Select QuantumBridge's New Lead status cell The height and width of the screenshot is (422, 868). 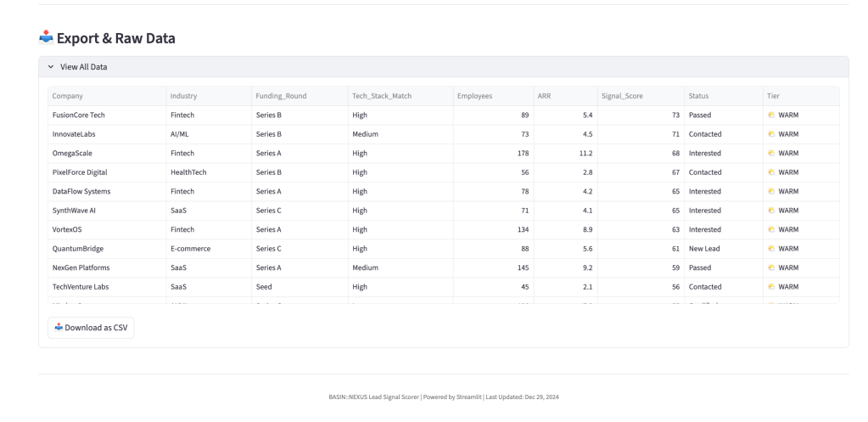(x=704, y=249)
